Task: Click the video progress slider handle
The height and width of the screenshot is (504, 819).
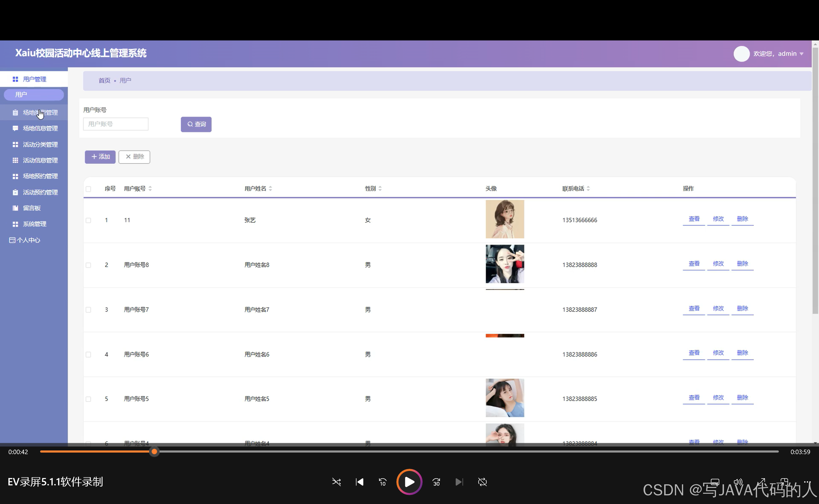Action: pyautogui.click(x=154, y=452)
